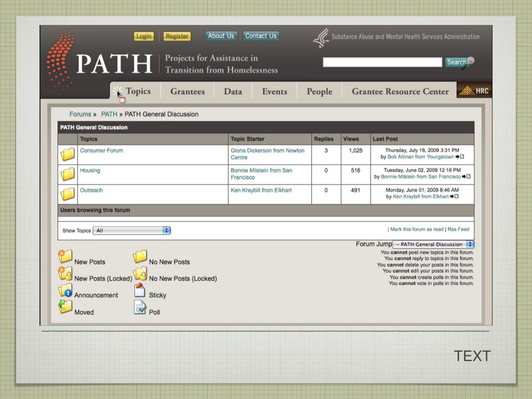Click into the search text field

(x=382, y=62)
